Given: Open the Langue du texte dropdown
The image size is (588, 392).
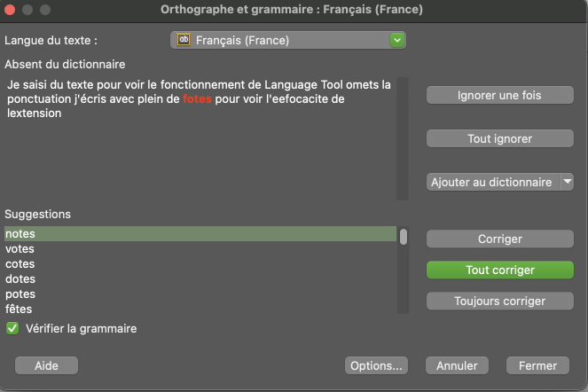Looking at the screenshot, I should coord(396,40).
